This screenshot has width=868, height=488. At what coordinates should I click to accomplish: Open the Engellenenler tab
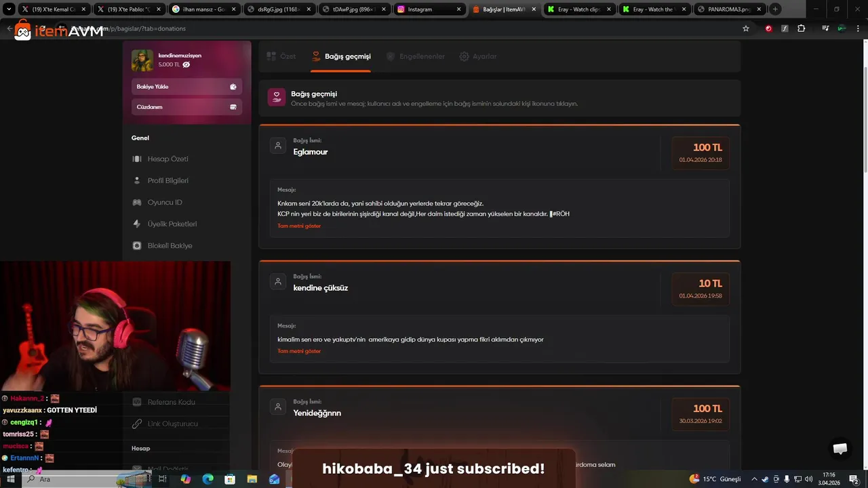[415, 56]
